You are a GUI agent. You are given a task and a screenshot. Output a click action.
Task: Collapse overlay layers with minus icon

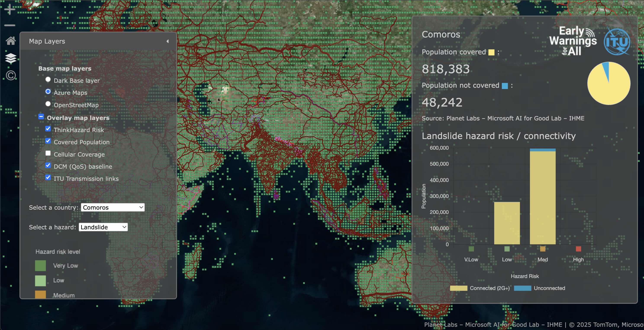click(41, 117)
